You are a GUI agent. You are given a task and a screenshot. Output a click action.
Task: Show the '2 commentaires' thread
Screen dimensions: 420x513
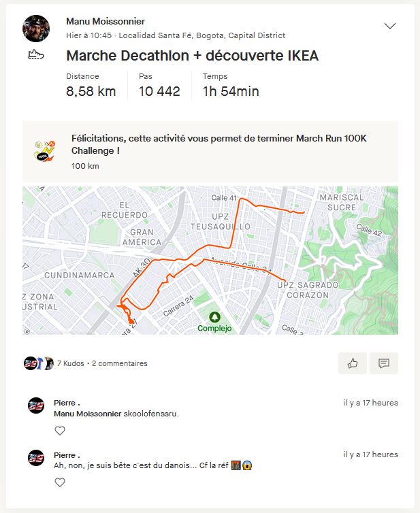pos(119,363)
